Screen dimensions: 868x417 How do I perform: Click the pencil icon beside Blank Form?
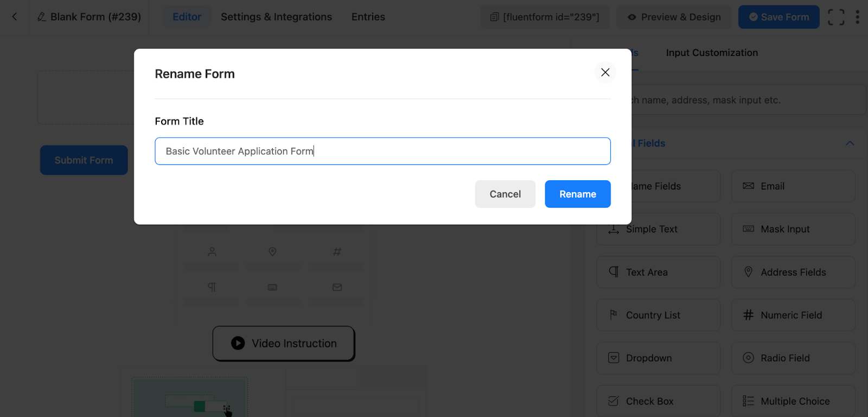point(41,17)
